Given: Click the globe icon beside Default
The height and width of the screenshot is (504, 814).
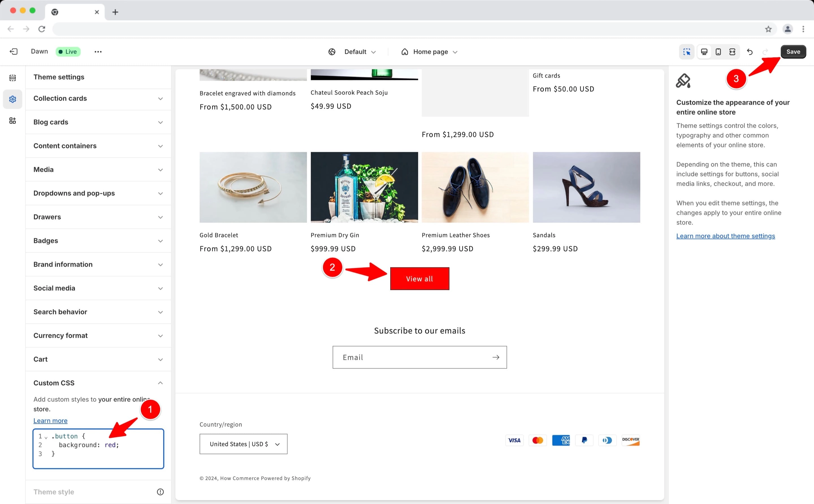Looking at the screenshot, I should tap(332, 52).
